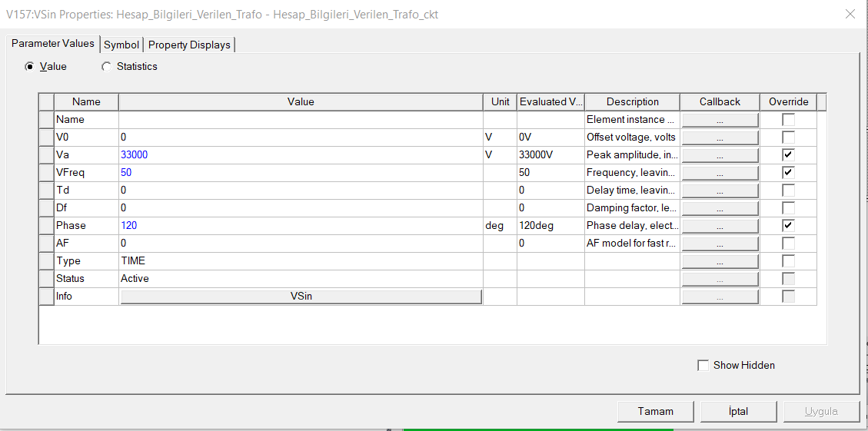
Task: Toggle override checkbox for Va
Action: pos(788,155)
